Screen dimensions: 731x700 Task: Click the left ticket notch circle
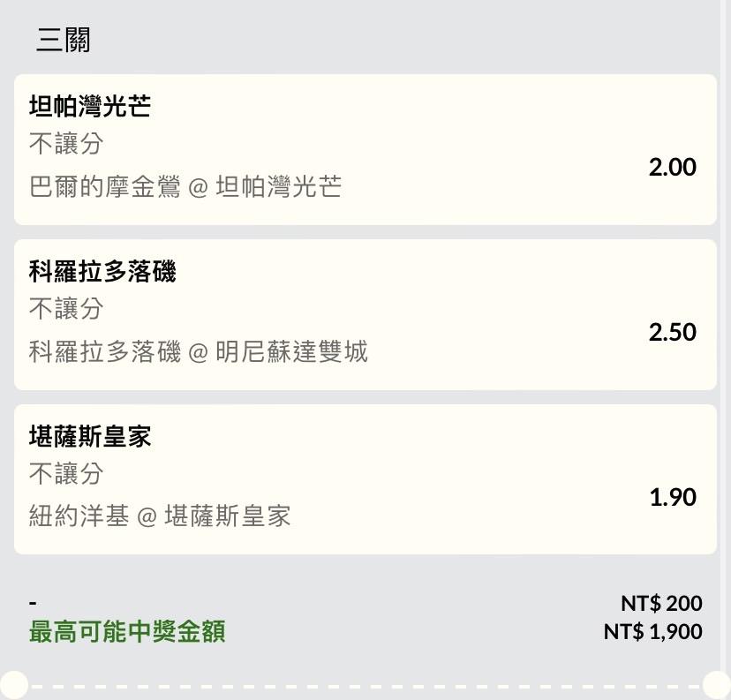13,686
